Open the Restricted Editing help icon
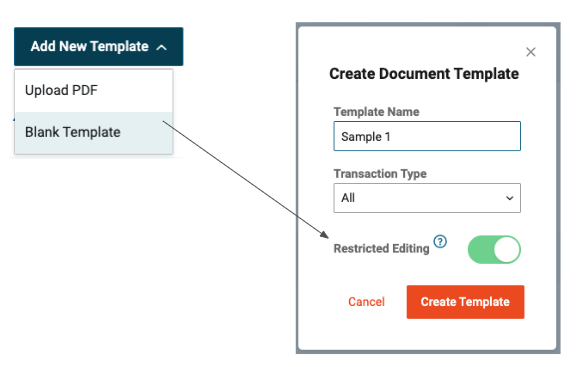Screen dimensions: 578x367 point(440,242)
